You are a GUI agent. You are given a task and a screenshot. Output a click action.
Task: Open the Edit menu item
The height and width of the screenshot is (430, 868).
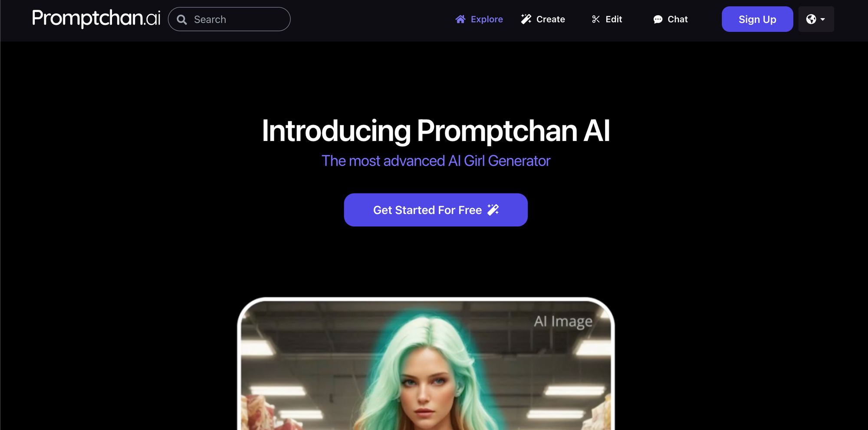[607, 19]
